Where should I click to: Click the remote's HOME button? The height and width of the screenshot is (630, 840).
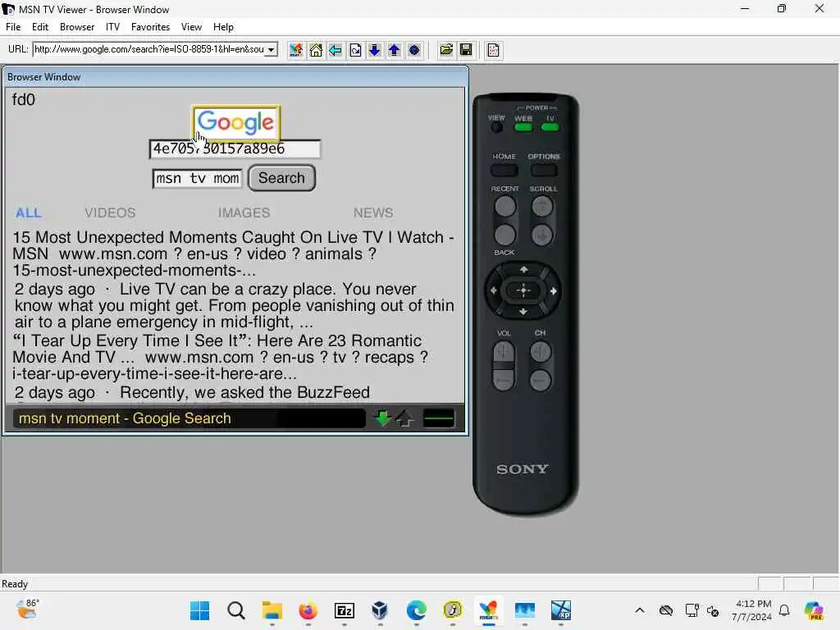point(504,171)
